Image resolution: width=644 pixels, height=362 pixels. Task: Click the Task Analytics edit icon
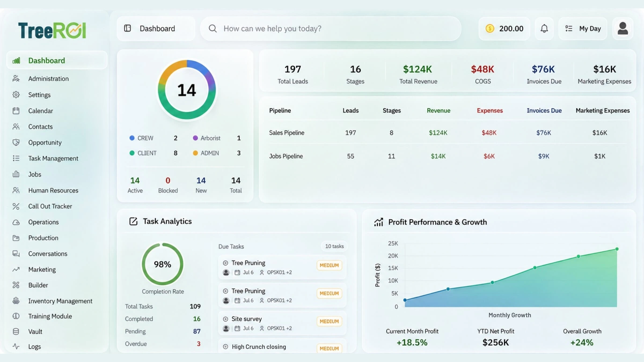[x=133, y=221]
